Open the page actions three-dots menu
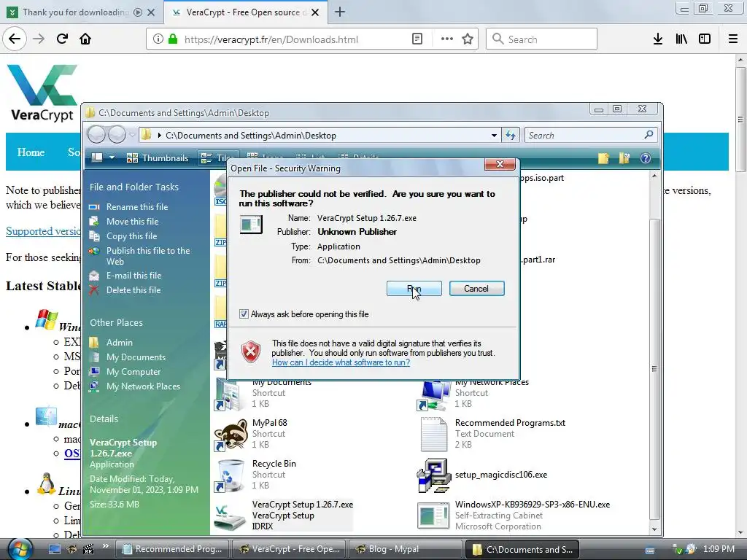This screenshot has width=747, height=560. (447, 39)
